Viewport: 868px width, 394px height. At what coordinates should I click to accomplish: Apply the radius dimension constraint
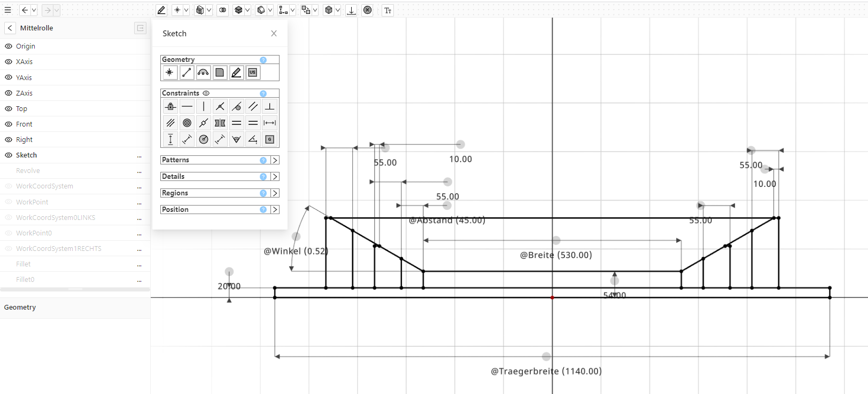click(x=204, y=139)
